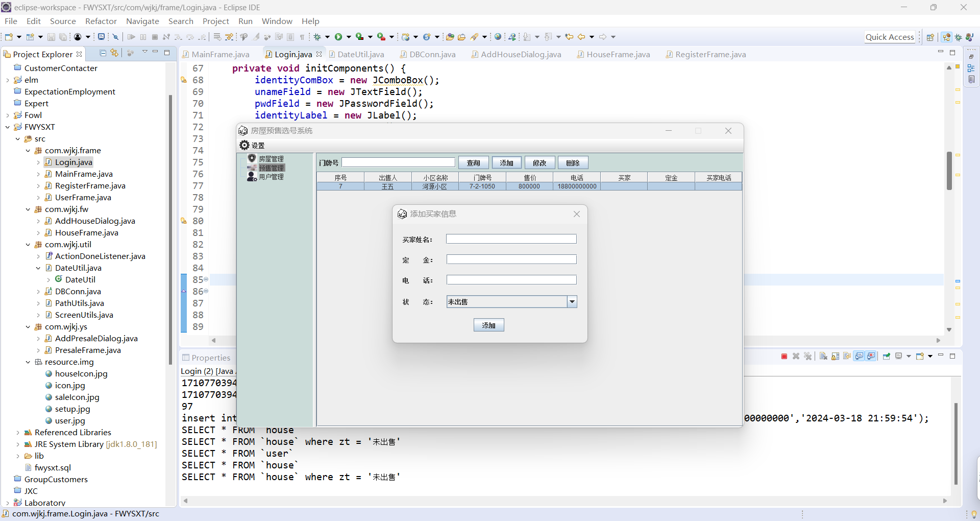Terminate the running program in Console
This screenshot has width=980, height=521.
coord(784,356)
